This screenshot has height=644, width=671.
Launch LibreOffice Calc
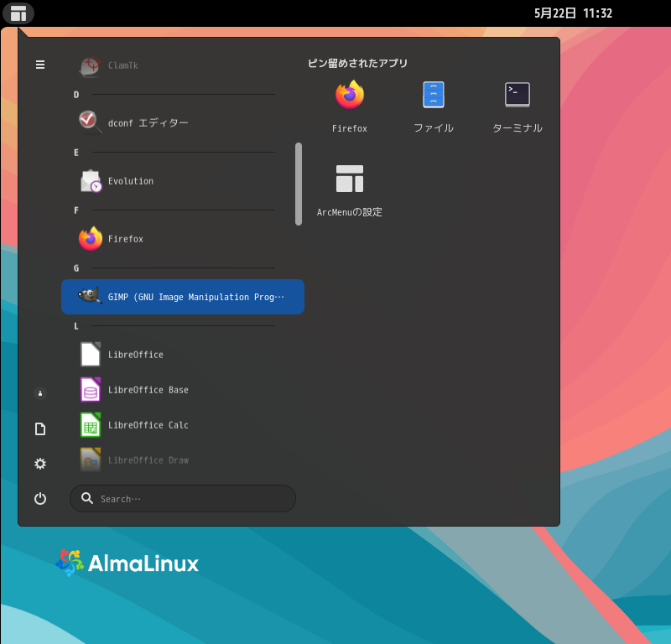coord(183,425)
